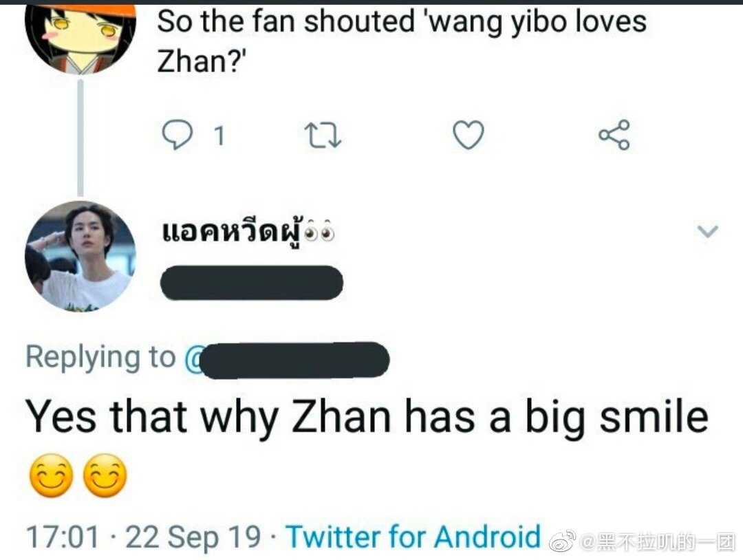The width and height of the screenshot is (743, 560).
Task: Select the 'Zhan has a big smile' reply text
Action: pyautogui.click(x=367, y=417)
